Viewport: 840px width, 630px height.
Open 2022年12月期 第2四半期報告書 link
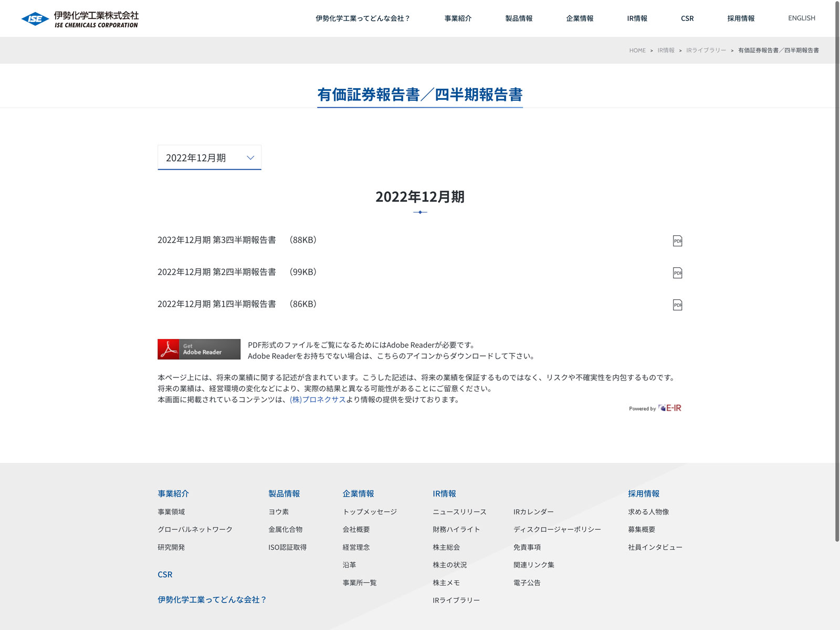tap(237, 272)
